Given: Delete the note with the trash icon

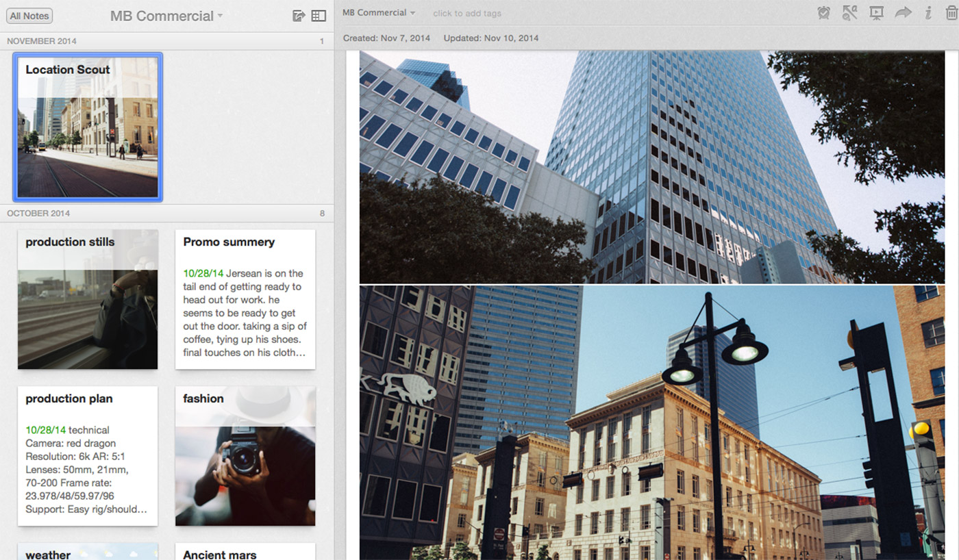Looking at the screenshot, I should (x=951, y=12).
